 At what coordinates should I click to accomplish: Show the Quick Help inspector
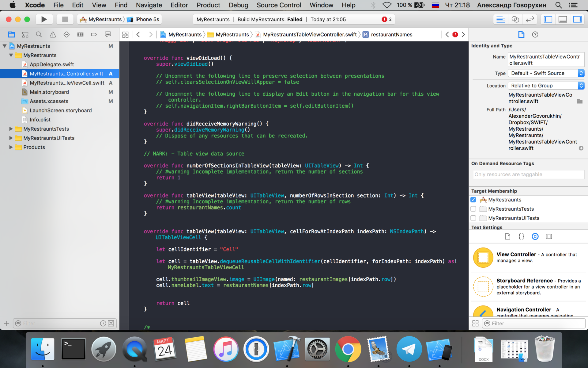click(x=535, y=35)
